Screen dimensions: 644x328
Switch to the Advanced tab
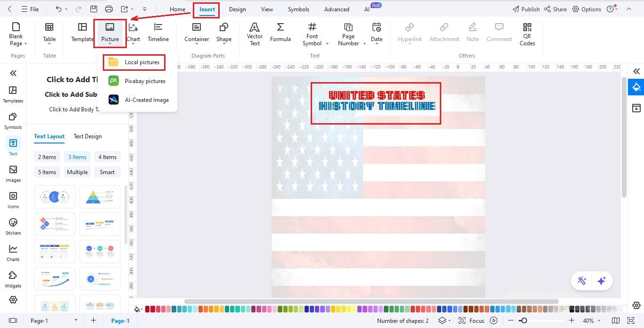[337, 9]
